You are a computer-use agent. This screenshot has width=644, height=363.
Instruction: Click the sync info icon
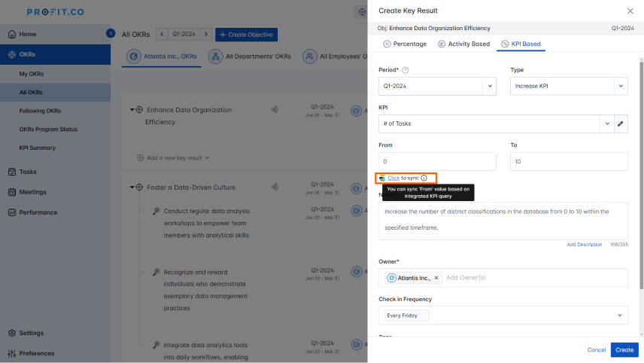pos(424,178)
